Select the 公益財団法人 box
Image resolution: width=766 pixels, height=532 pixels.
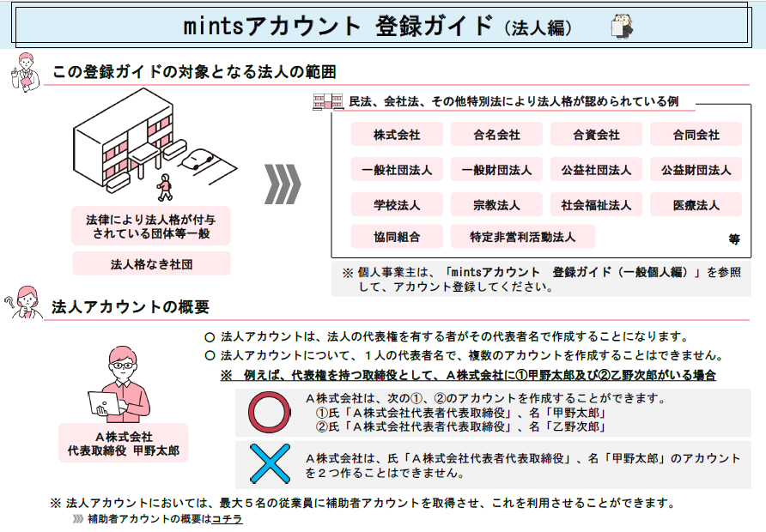(x=696, y=169)
